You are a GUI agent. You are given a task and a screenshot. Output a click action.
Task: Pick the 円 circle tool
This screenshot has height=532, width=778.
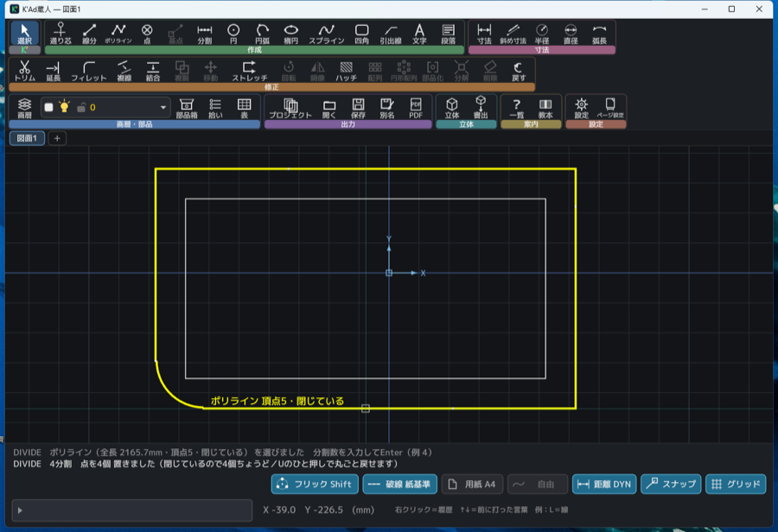point(233,34)
